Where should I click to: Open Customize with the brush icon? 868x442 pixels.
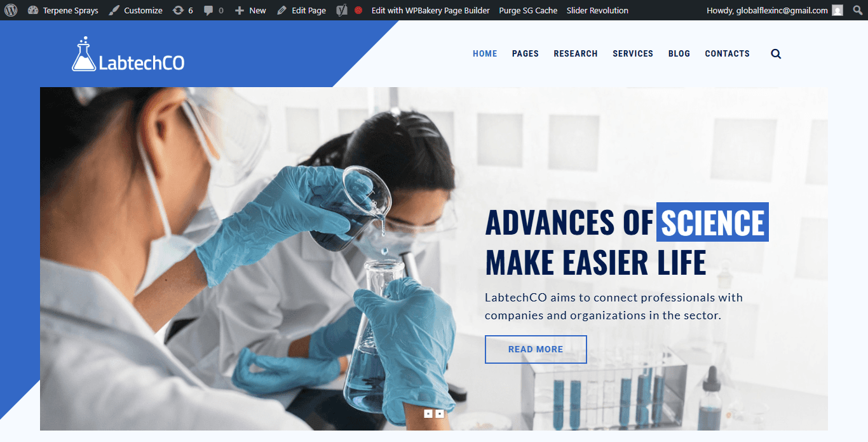pos(114,10)
